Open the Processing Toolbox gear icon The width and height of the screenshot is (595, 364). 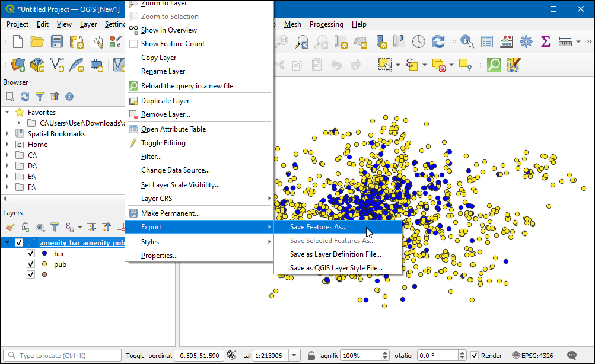[x=526, y=41]
